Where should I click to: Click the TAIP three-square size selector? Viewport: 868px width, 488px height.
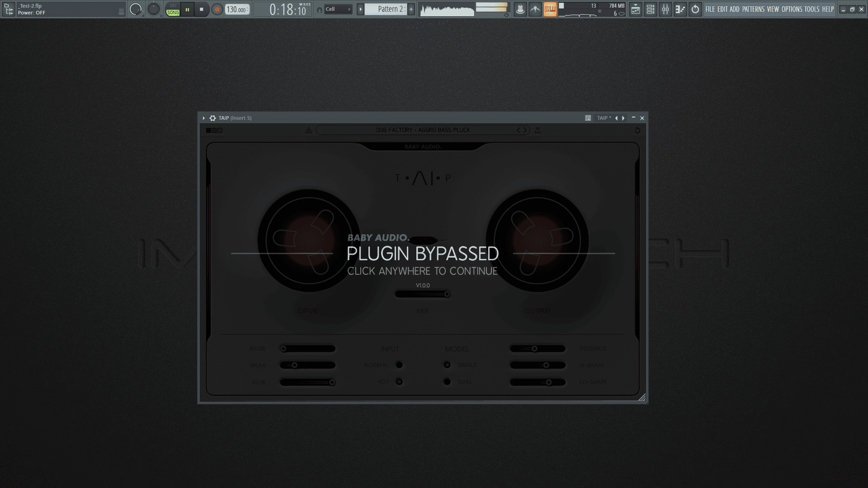pyautogui.click(x=214, y=130)
